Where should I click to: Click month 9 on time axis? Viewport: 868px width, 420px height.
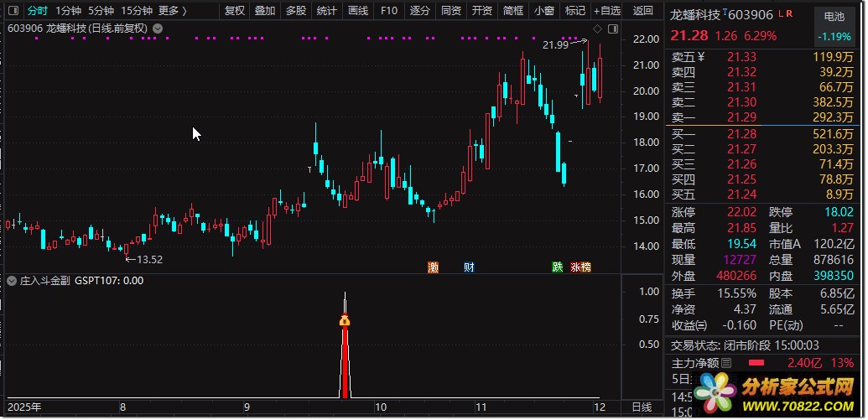[x=247, y=407]
